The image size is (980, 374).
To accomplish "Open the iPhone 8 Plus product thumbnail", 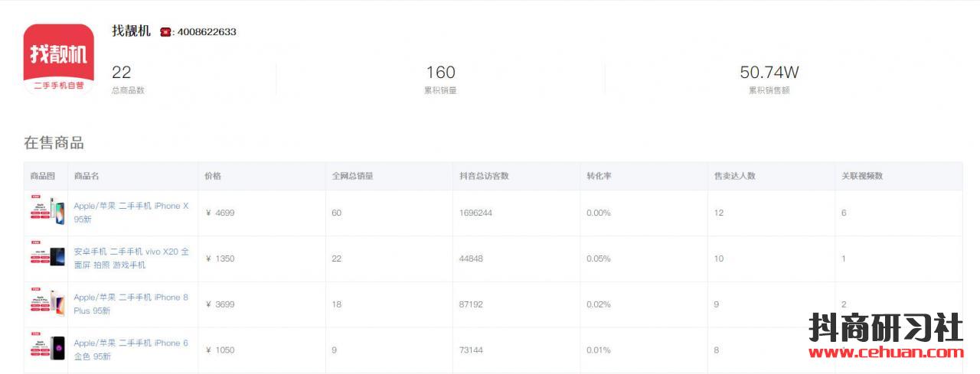I will click(47, 303).
